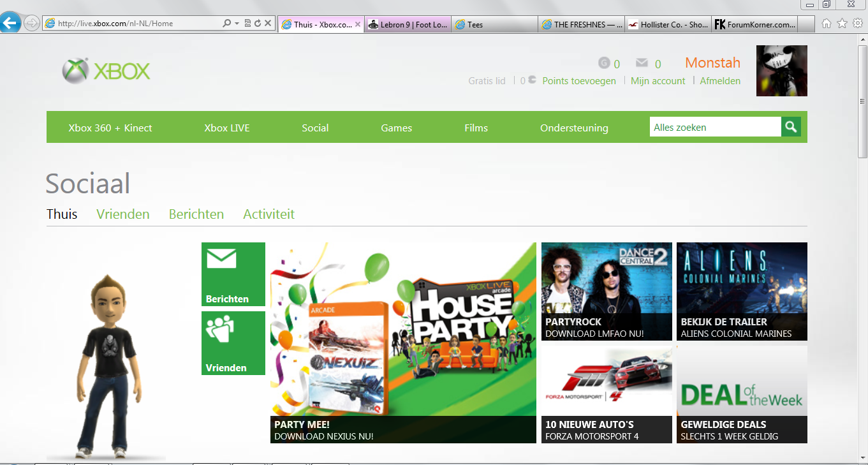This screenshot has width=868, height=465.
Task: Close the Thuis - Xbox.com tab
Action: click(x=357, y=24)
